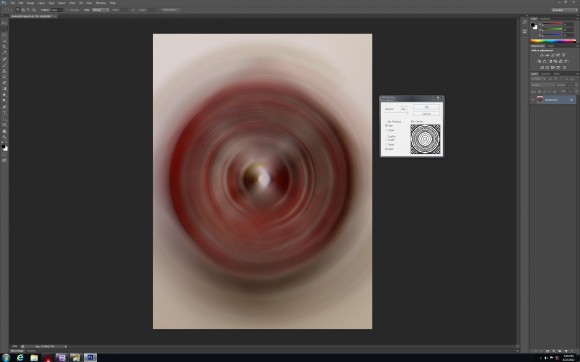Viewport: 580px width, 362px height.
Task: Choose Good quality in Radial Blur dialog
Action: tap(387, 145)
